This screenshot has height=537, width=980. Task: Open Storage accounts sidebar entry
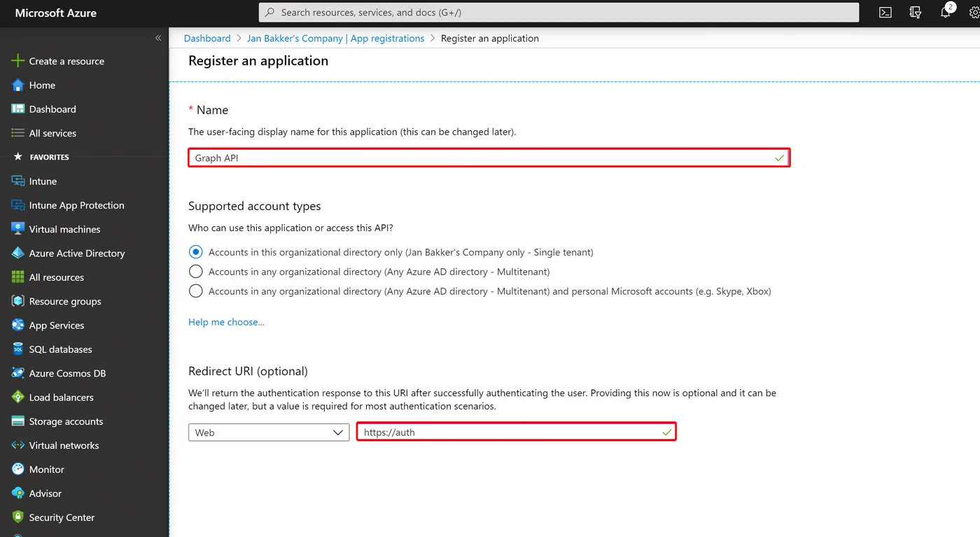point(66,421)
